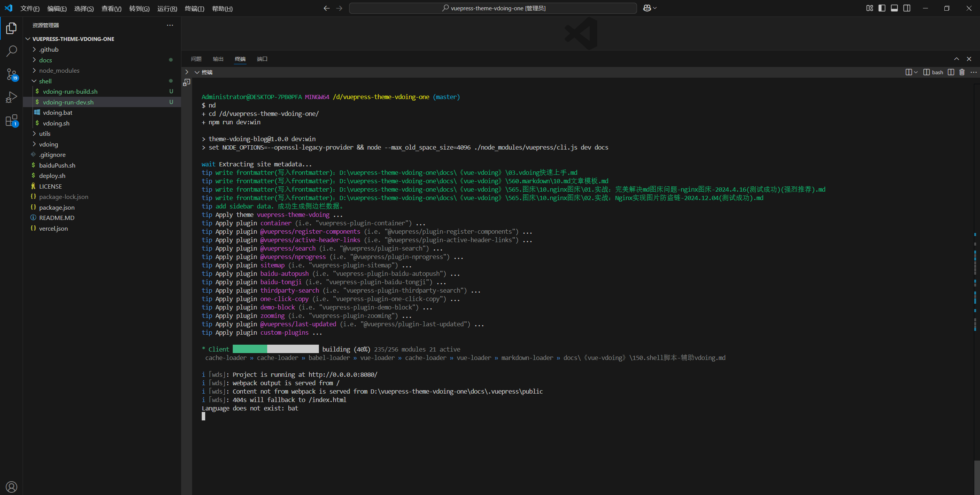The height and width of the screenshot is (495, 980).
Task: Open the Search view in activity bar
Action: pyautogui.click(x=11, y=51)
